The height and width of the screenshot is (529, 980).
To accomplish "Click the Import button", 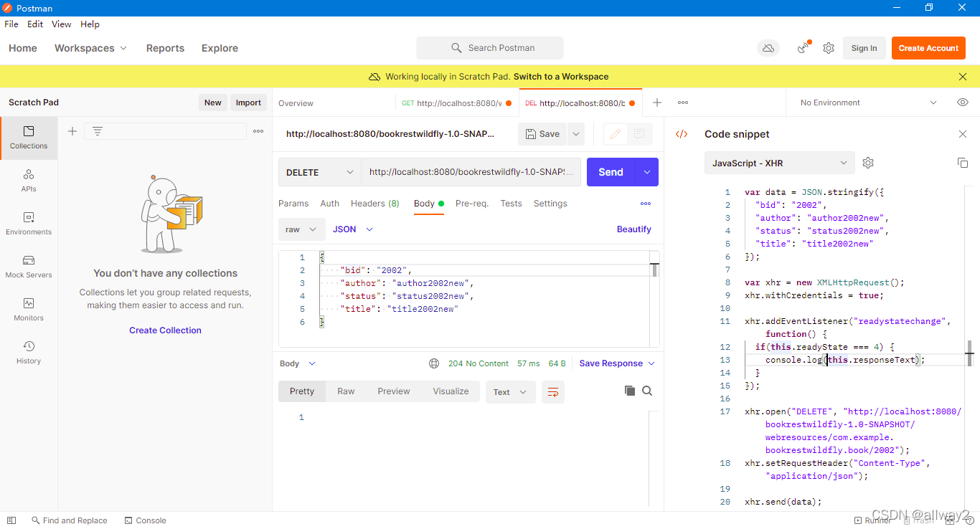I will click(x=248, y=103).
